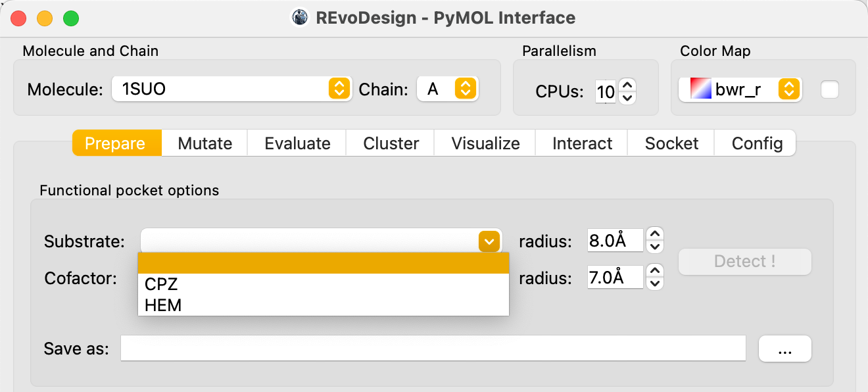Toggle the checkbox beside Color Map
Screen dimensions: 868x392
830,89
